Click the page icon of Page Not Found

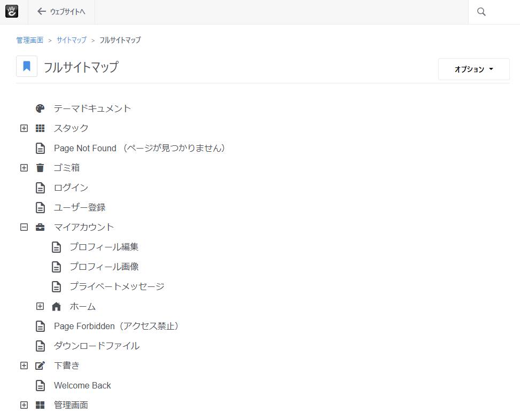tap(40, 148)
